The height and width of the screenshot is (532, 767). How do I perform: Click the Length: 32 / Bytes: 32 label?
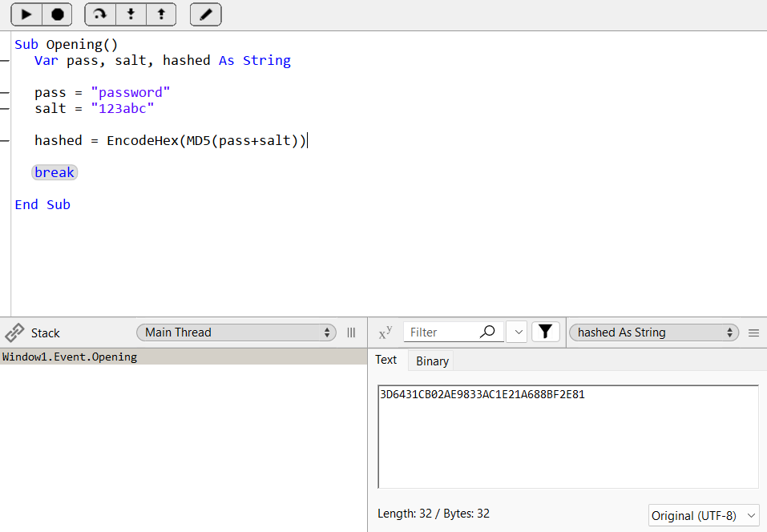click(x=434, y=514)
